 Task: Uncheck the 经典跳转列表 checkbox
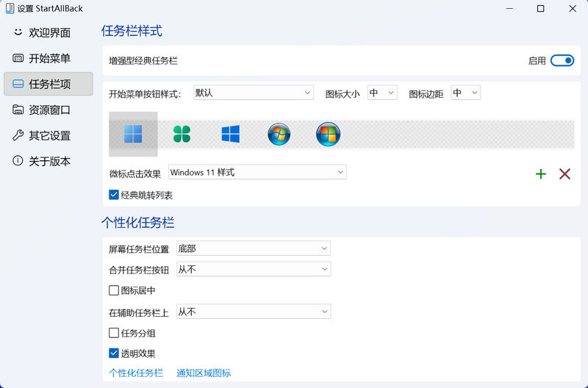[x=114, y=195]
